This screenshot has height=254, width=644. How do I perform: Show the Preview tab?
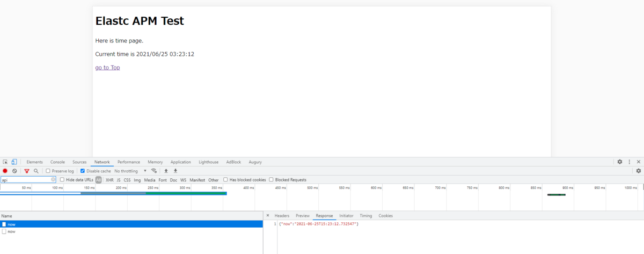303,215
